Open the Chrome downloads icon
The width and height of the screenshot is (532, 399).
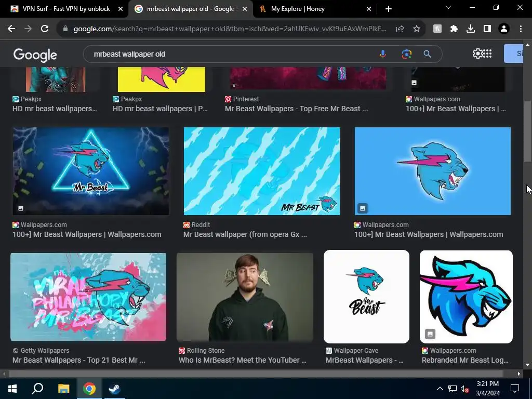(471, 29)
